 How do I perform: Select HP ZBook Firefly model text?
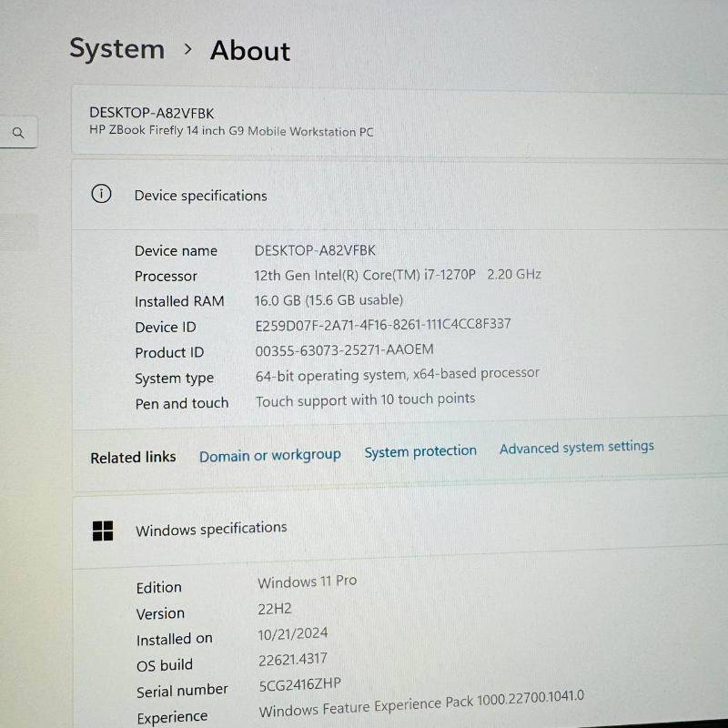pos(231,131)
